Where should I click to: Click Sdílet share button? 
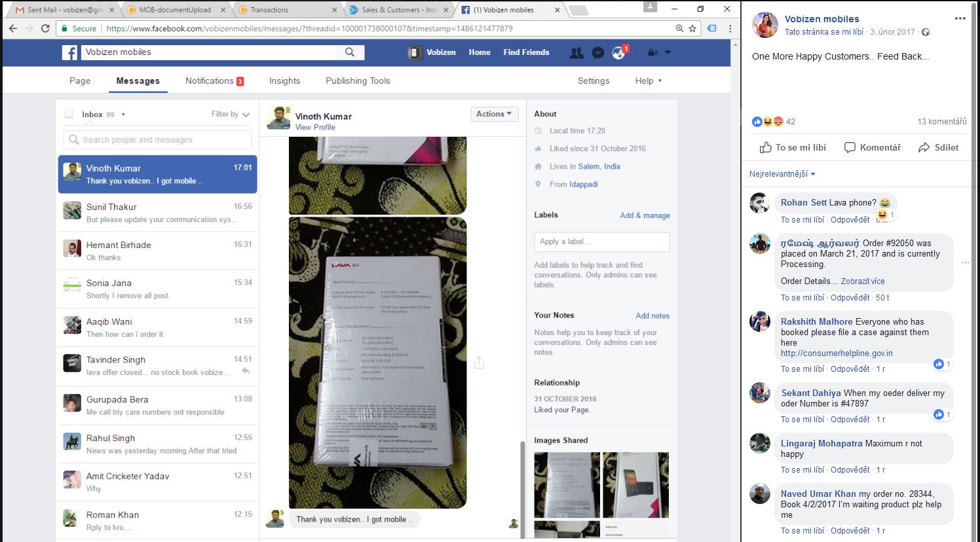939,147
